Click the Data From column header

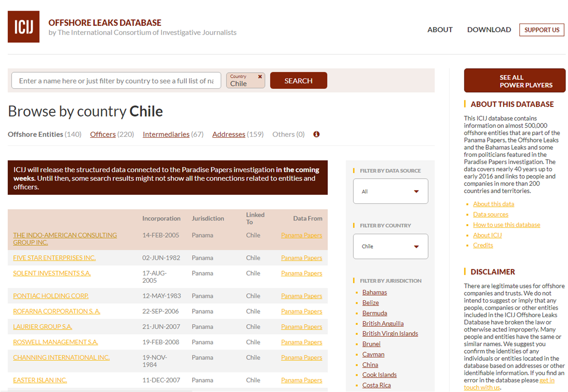tap(308, 219)
